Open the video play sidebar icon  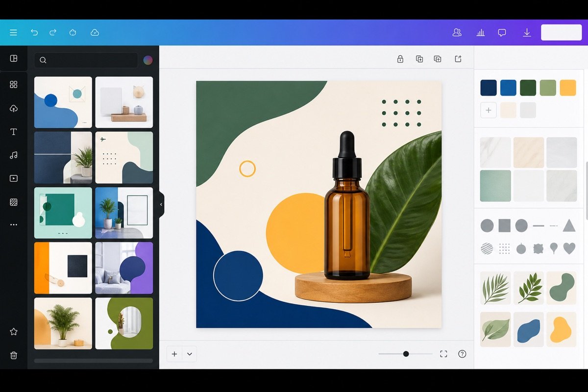pos(14,178)
